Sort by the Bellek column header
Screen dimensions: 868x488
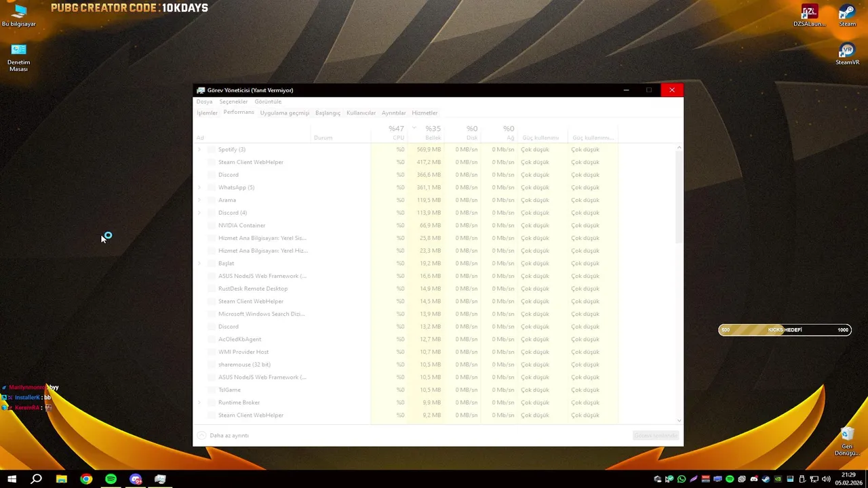coord(426,133)
